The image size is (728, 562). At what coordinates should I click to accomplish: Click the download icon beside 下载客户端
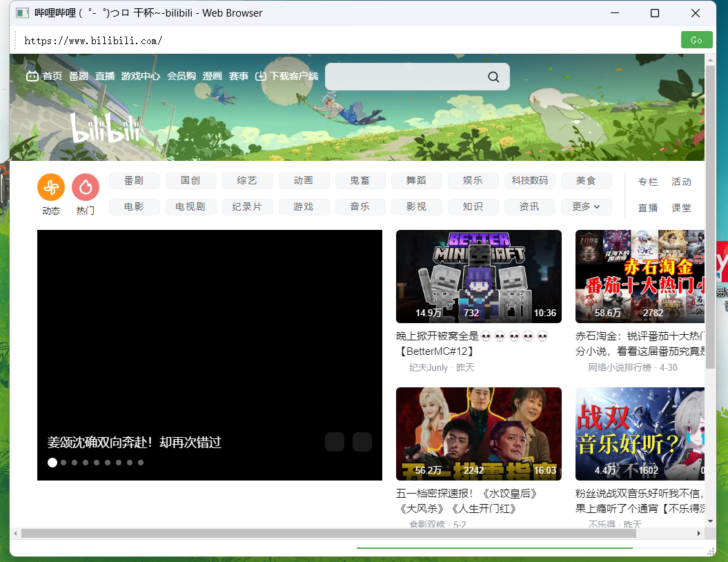[261, 76]
